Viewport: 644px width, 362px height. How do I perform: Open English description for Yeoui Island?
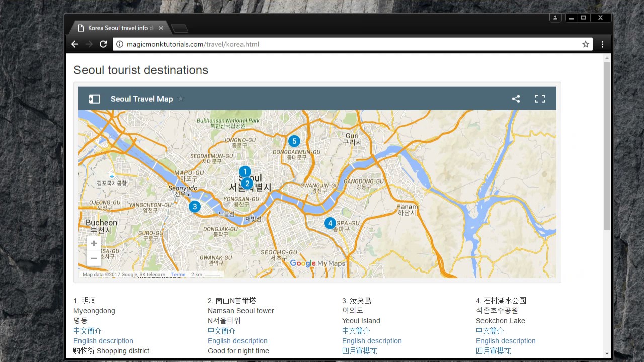(372, 341)
